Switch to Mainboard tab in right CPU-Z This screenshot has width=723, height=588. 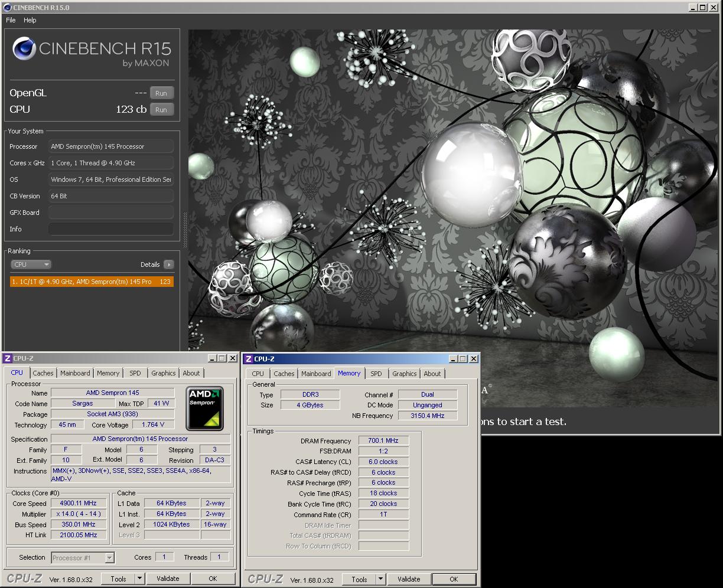click(317, 374)
